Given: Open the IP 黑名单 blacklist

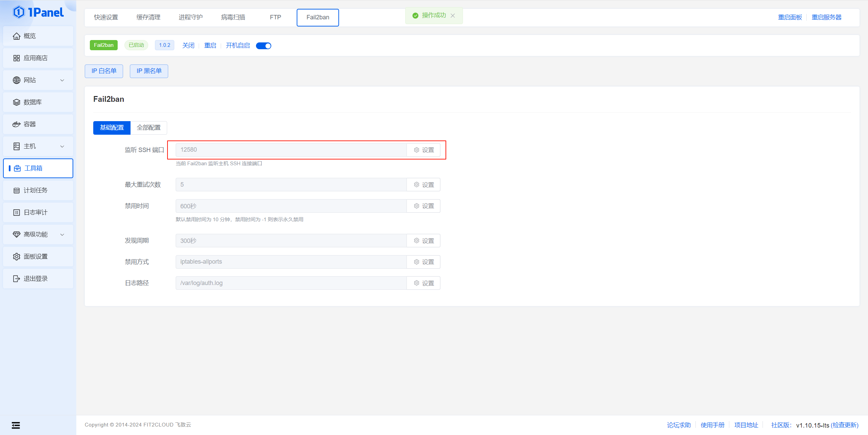Looking at the screenshot, I should point(149,71).
